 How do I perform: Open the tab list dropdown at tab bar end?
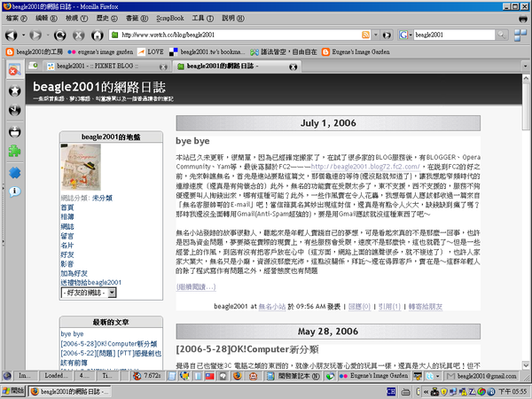pos(526,66)
